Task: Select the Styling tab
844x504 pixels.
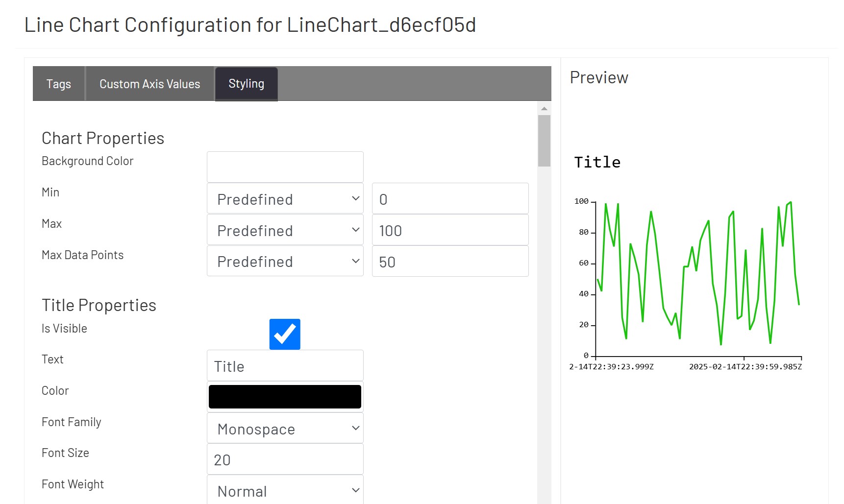Action: [246, 83]
